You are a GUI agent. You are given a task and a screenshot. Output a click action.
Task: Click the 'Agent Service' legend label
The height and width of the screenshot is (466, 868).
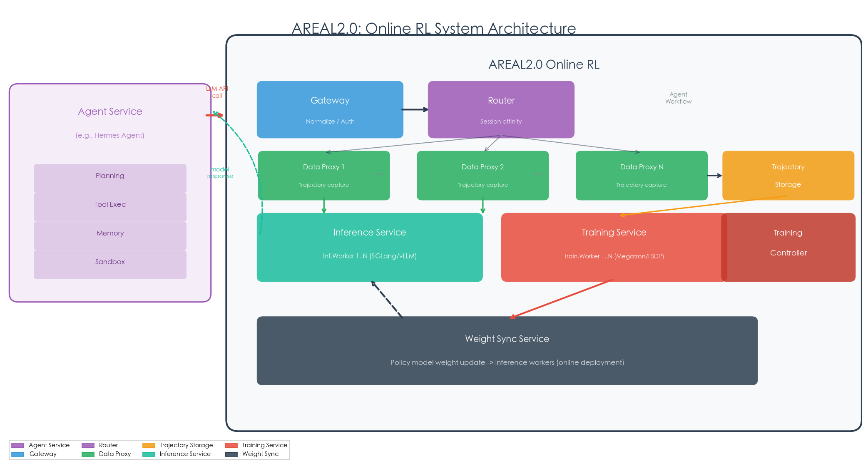coord(49,445)
